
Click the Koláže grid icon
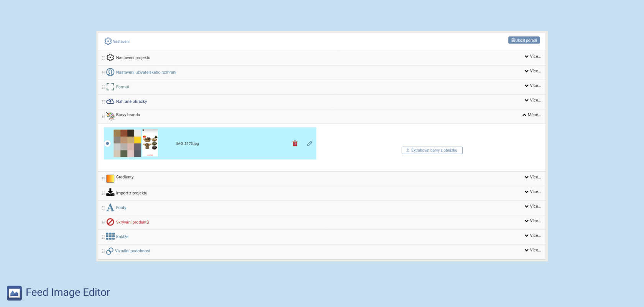(110, 236)
